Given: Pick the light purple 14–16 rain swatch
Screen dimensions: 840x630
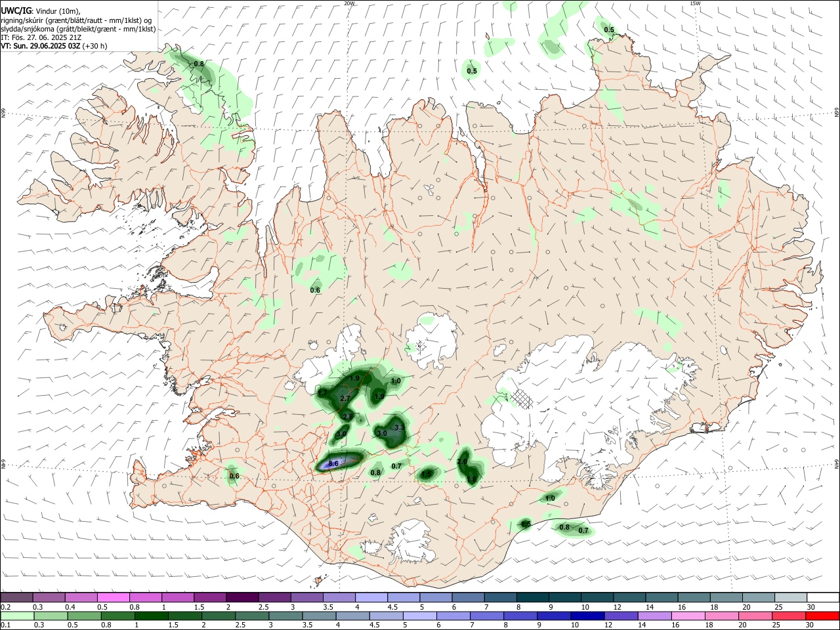Looking at the screenshot, I should click(654, 616).
